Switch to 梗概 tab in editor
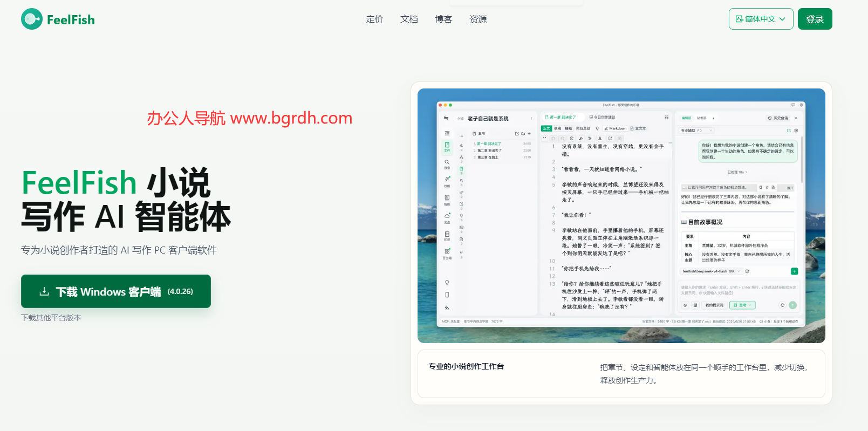This screenshot has height=431, width=868. [568, 128]
